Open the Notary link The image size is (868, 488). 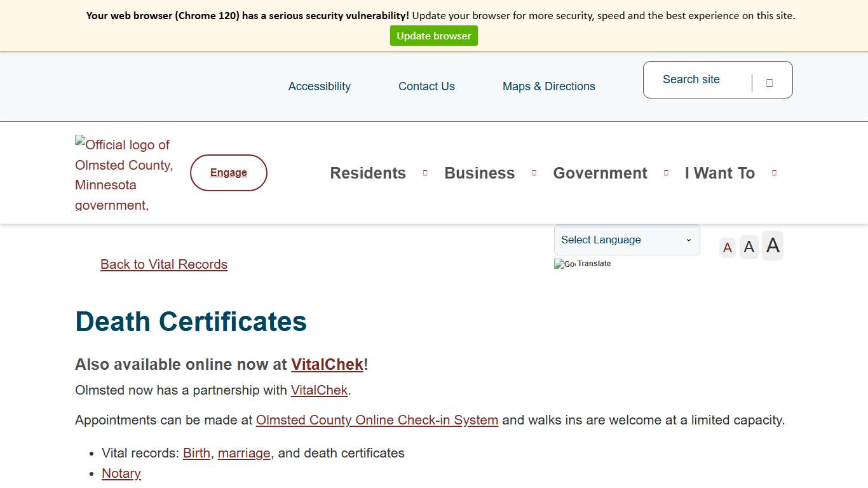[x=121, y=473]
